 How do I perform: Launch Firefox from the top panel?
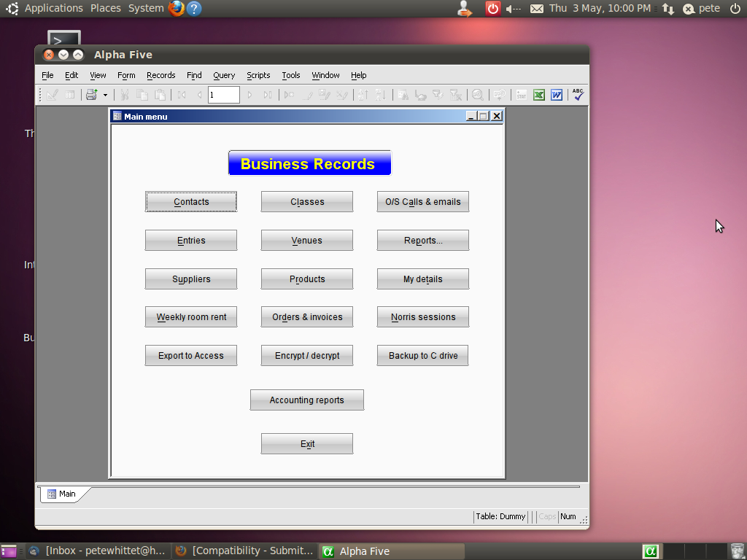[177, 8]
